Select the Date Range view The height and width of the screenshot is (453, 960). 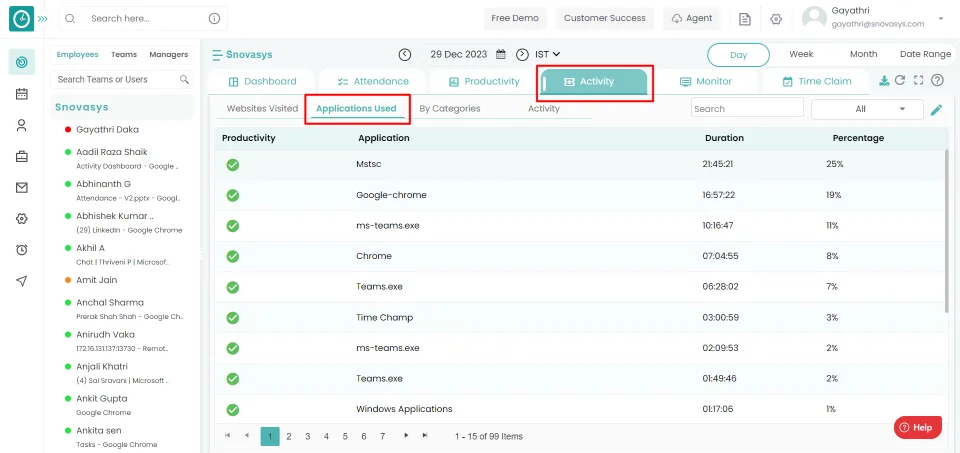[x=925, y=54]
